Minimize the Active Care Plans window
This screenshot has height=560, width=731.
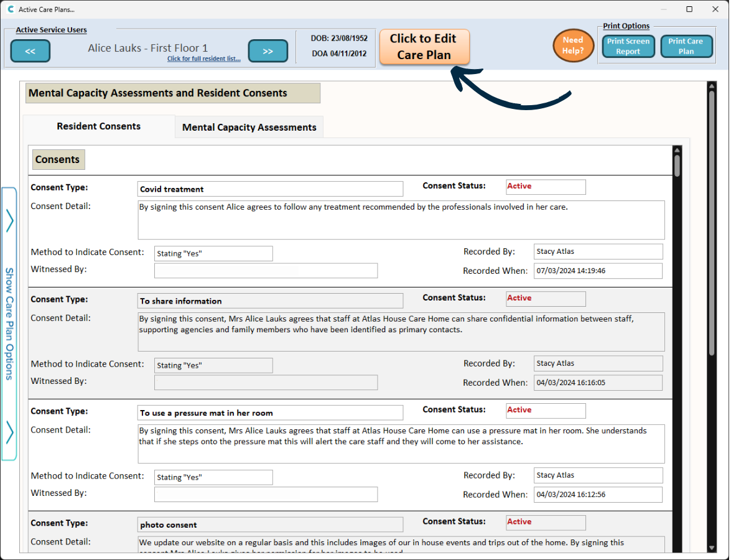coord(664,9)
